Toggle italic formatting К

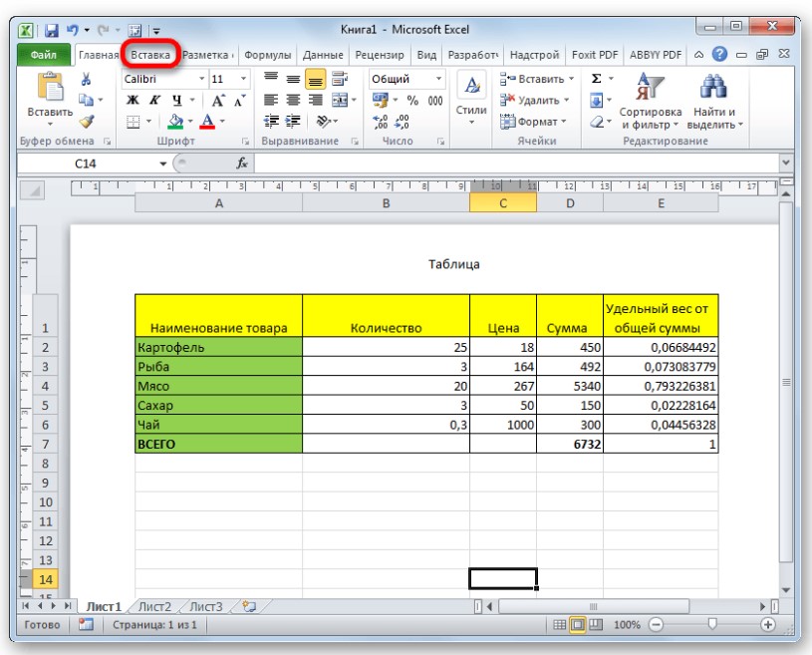pos(154,100)
